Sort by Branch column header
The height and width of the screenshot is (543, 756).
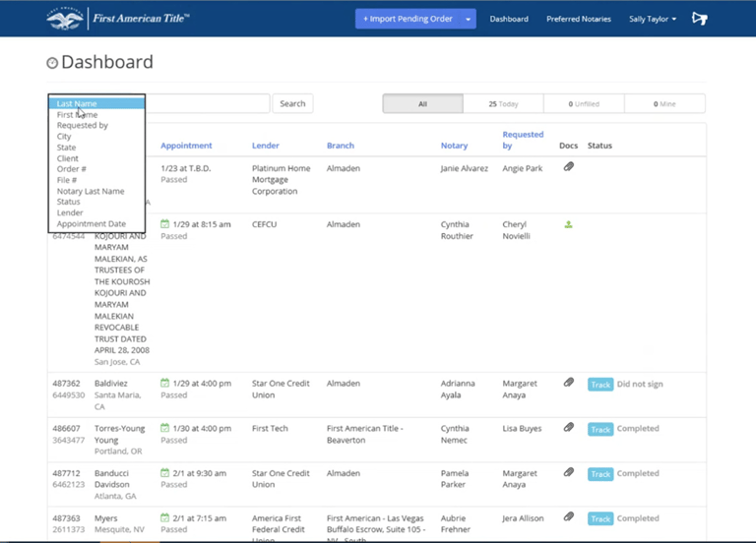(341, 146)
